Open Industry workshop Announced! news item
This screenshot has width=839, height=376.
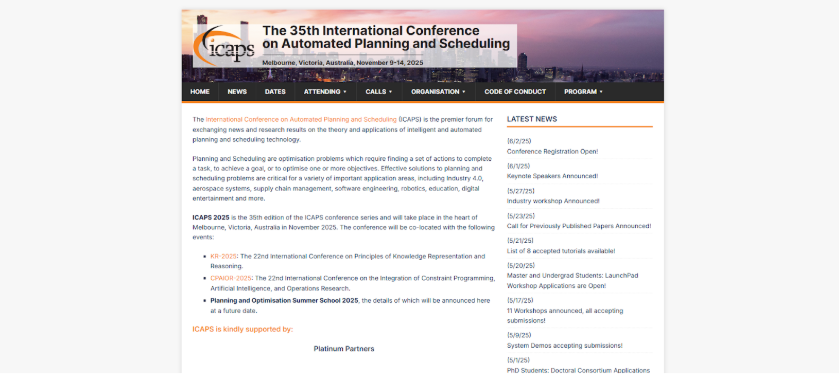[553, 201]
